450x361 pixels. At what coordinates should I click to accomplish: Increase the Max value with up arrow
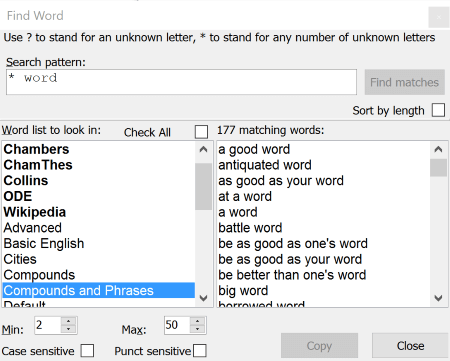coord(198,321)
